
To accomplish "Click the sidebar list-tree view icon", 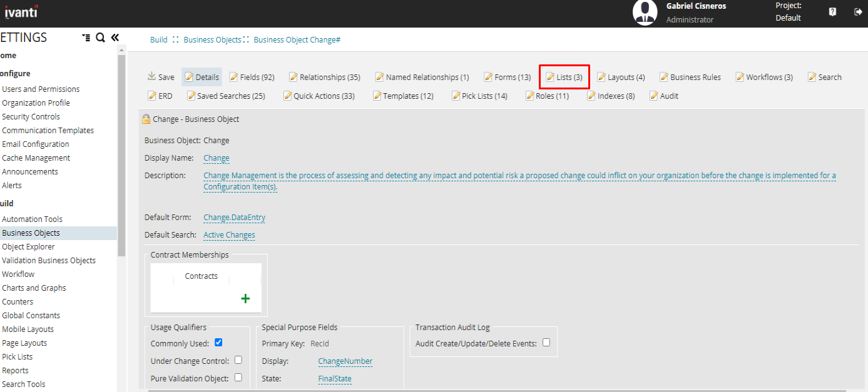I will tap(86, 38).
